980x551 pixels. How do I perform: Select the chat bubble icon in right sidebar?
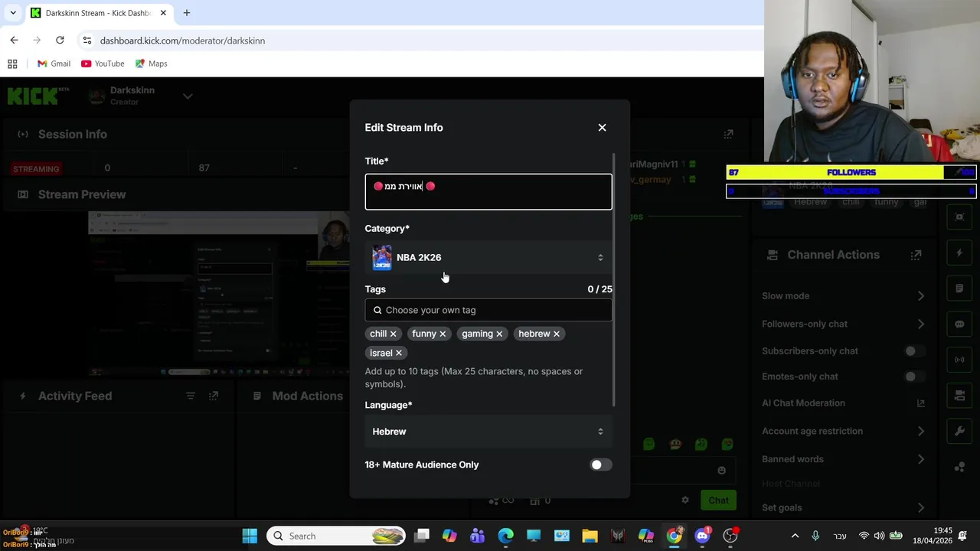pyautogui.click(x=959, y=324)
